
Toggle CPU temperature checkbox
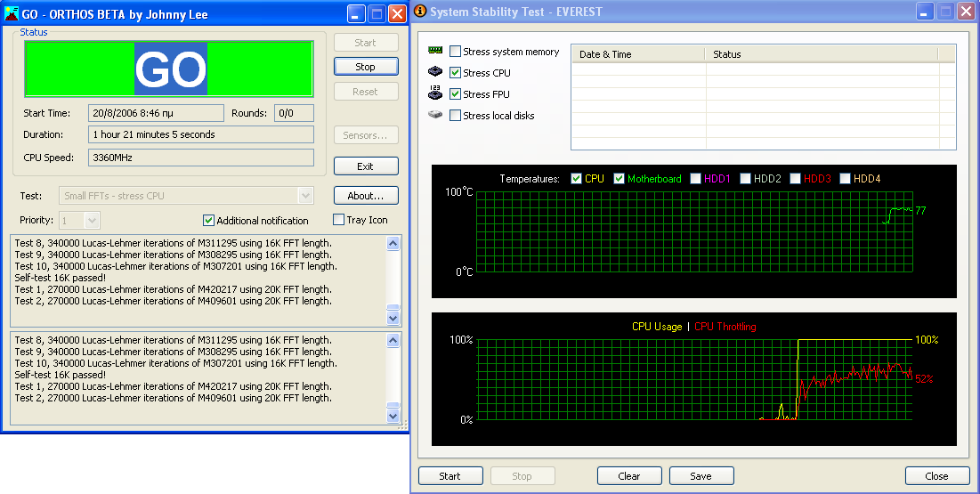[576, 178]
